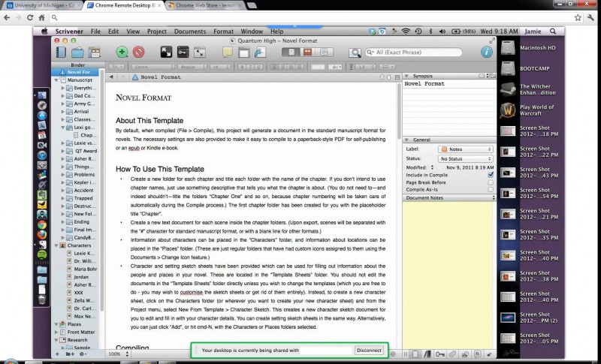Open the Collections toolbar icon
The image size is (601, 364).
[77, 52]
